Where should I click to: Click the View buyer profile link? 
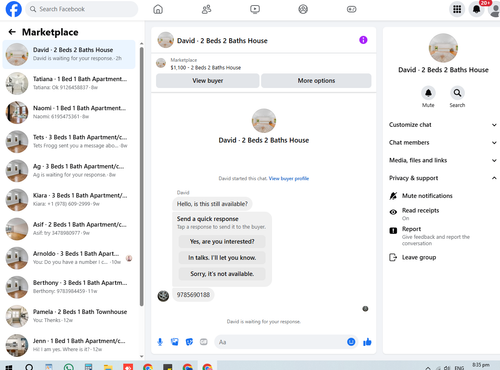[x=289, y=179]
